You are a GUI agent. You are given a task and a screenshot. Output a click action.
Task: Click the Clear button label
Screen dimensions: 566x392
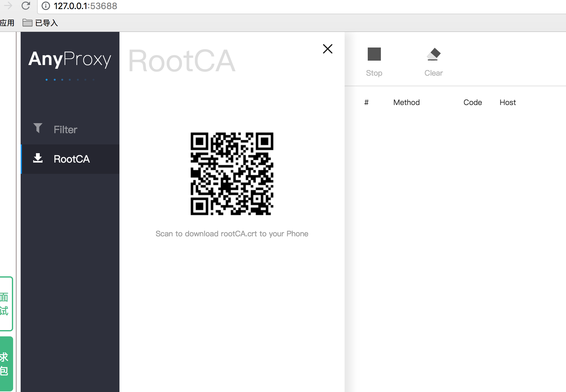point(433,73)
